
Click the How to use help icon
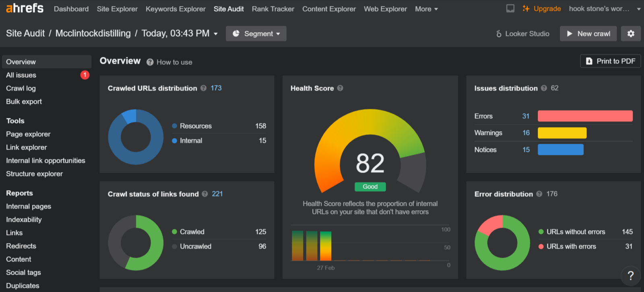tap(150, 62)
